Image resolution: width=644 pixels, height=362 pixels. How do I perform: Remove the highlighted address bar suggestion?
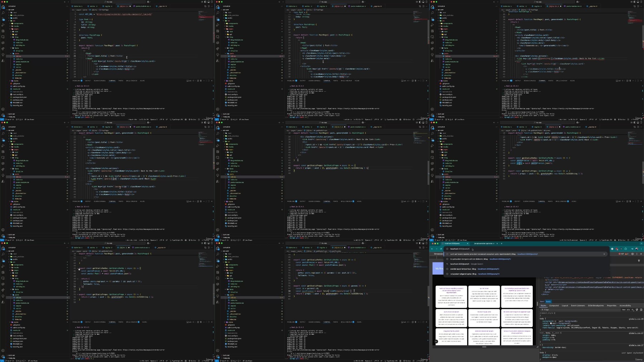pos(604,254)
